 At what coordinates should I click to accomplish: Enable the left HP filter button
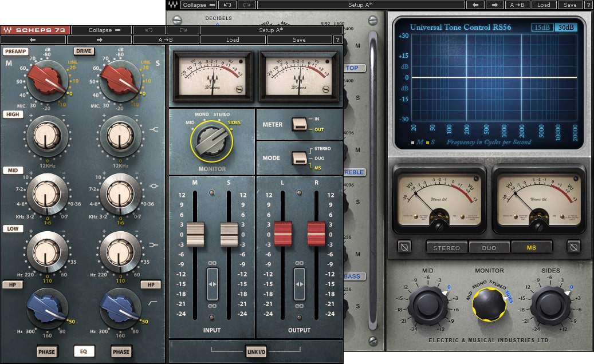pos(13,284)
